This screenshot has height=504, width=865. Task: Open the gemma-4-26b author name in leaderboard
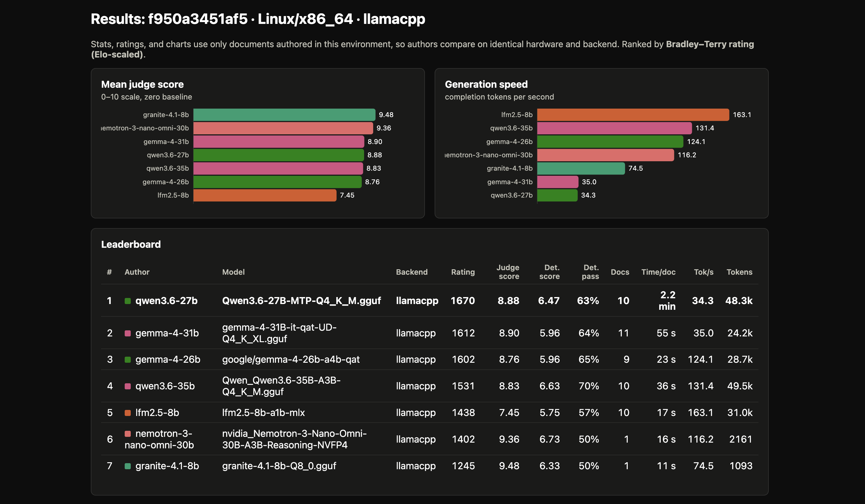click(168, 359)
